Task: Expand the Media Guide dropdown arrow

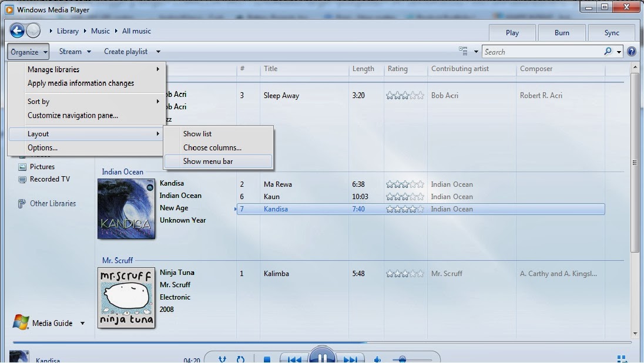Action: [82, 323]
